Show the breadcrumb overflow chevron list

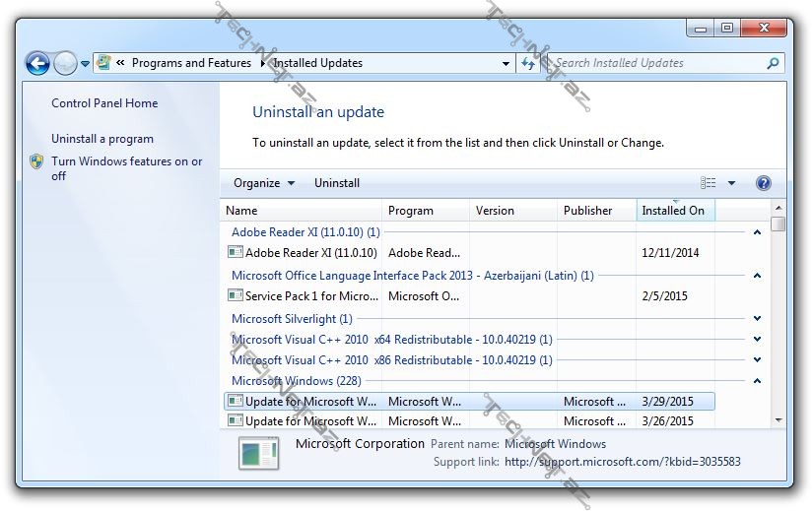120,63
